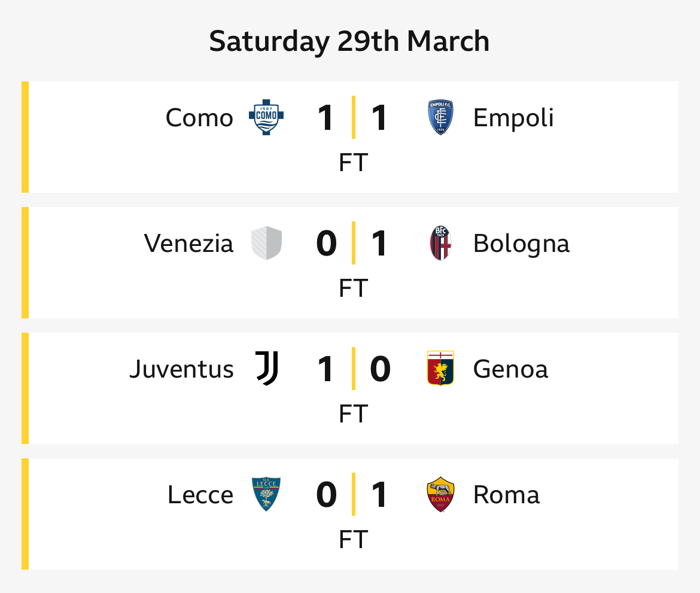Open the Genoa team name

511,369
